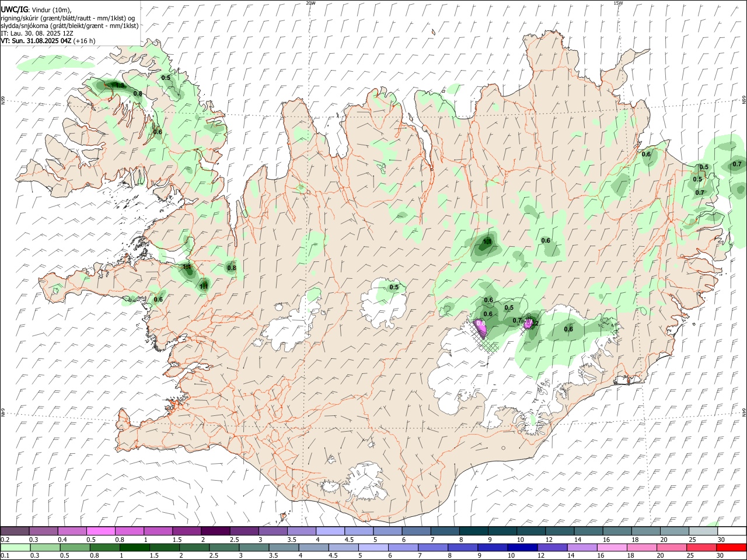Click the '0.1' number under bottom legend row
The width and height of the screenshot is (747, 560).
pyautogui.click(x=5, y=556)
